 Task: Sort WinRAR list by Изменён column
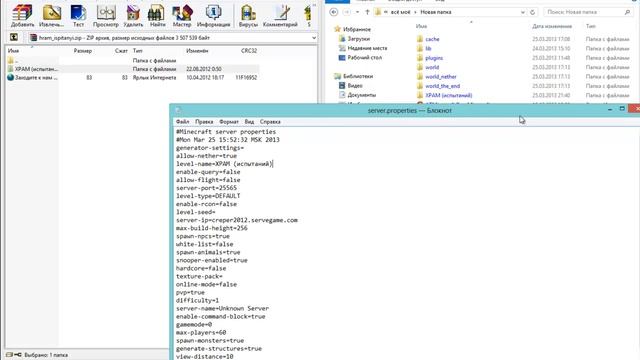pyautogui.click(x=197, y=51)
